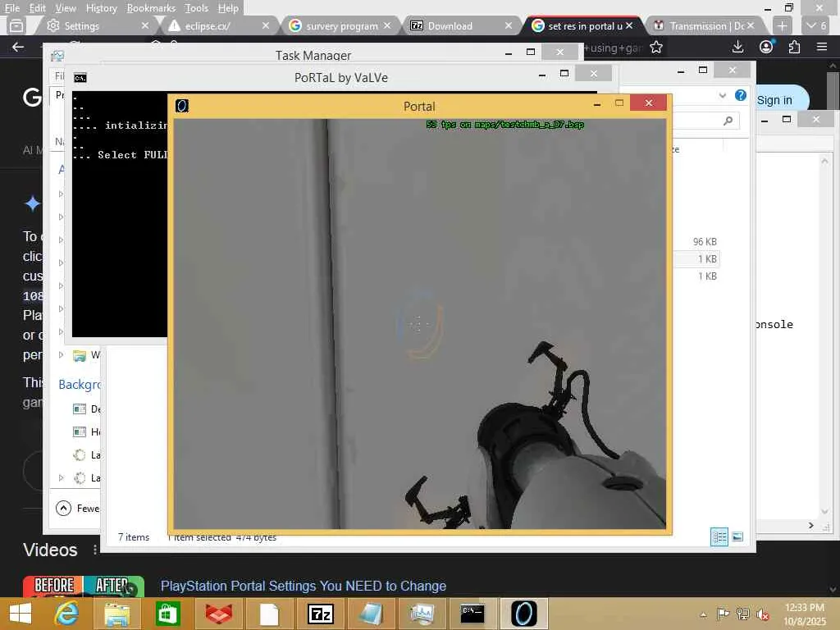The image size is (840, 630).
Task: Click the Background processes heading in Task Manager
Action: pos(80,384)
